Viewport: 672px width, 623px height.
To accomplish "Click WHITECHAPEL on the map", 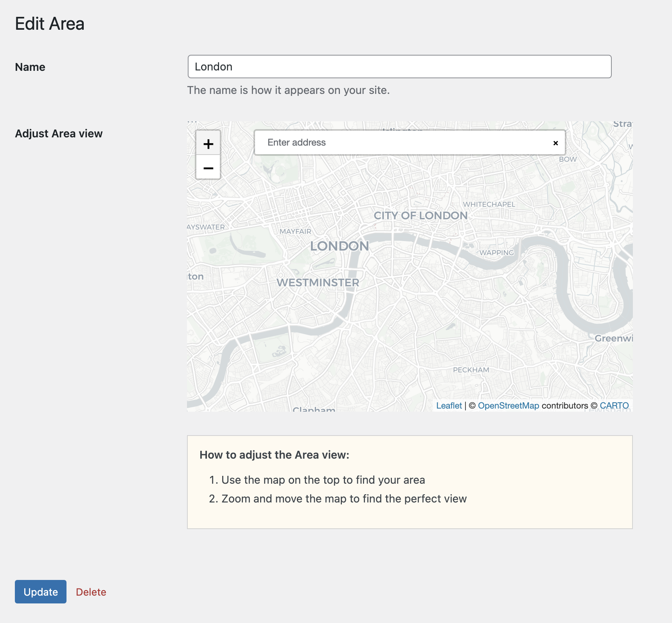I will point(489,204).
